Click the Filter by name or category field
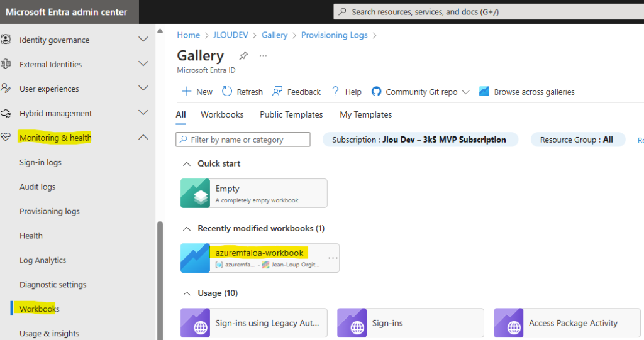The width and height of the screenshot is (644, 340). [x=243, y=139]
